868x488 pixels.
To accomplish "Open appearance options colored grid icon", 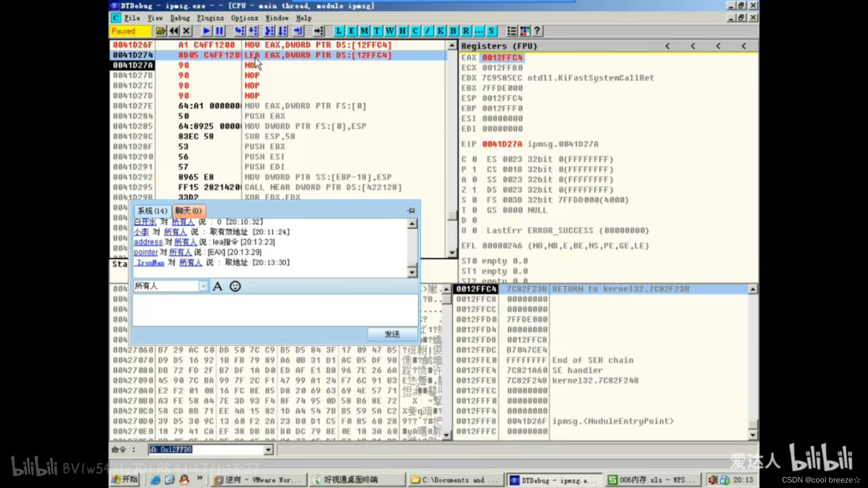I will (525, 31).
